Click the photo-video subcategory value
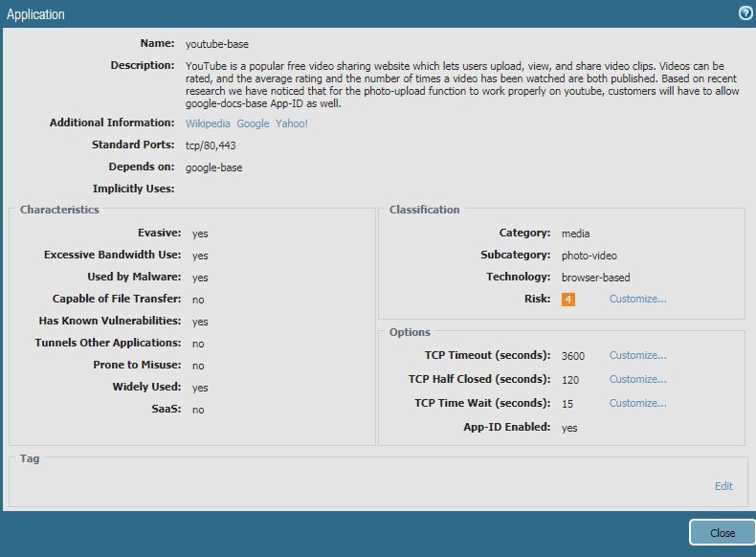The height and width of the screenshot is (557, 756). pos(589,256)
